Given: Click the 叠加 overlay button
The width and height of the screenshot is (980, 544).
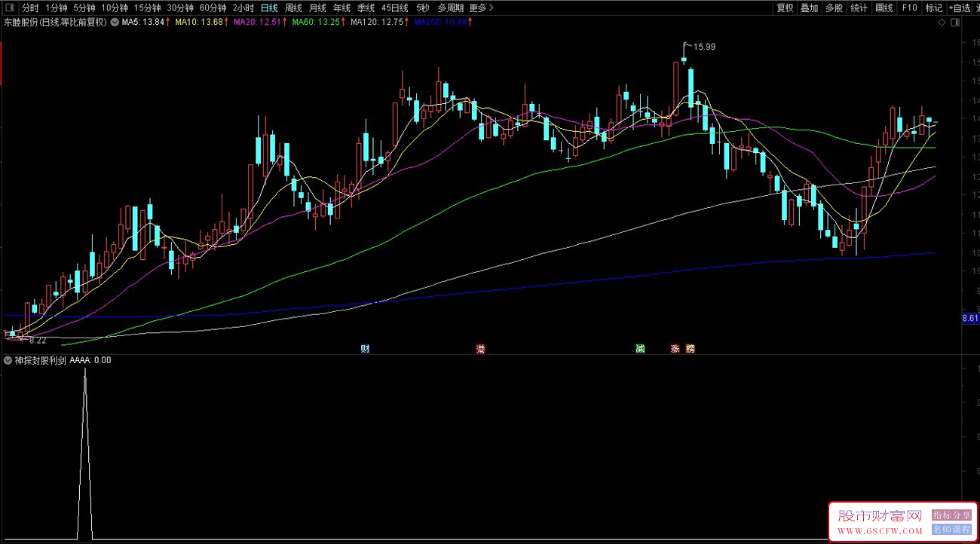Looking at the screenshot, I should (x=809, y=8).
